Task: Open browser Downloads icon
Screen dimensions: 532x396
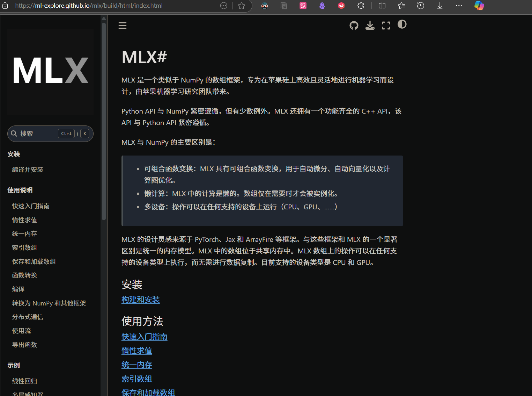Action: [x=440, y=6]
